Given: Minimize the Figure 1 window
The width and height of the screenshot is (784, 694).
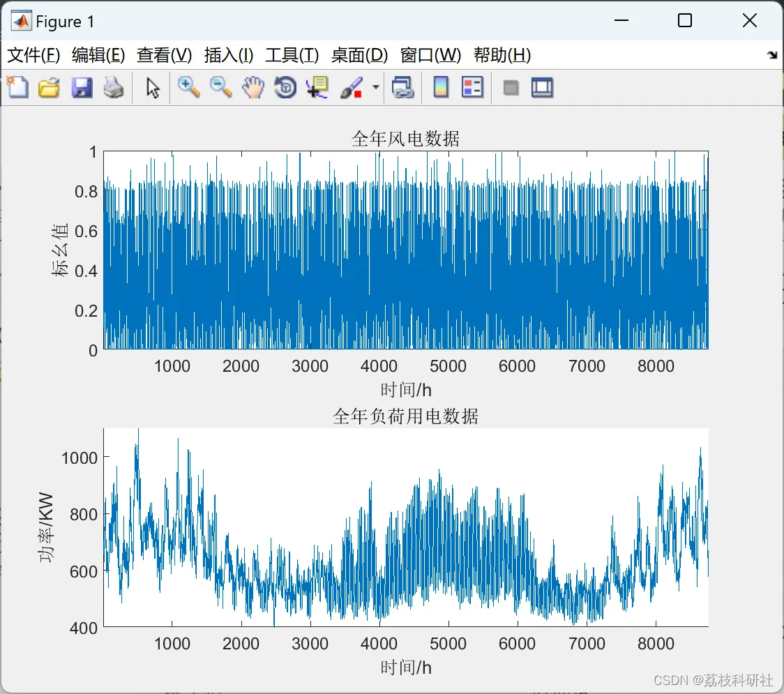Looking at the screenshot, I should (x=621, y=20).
